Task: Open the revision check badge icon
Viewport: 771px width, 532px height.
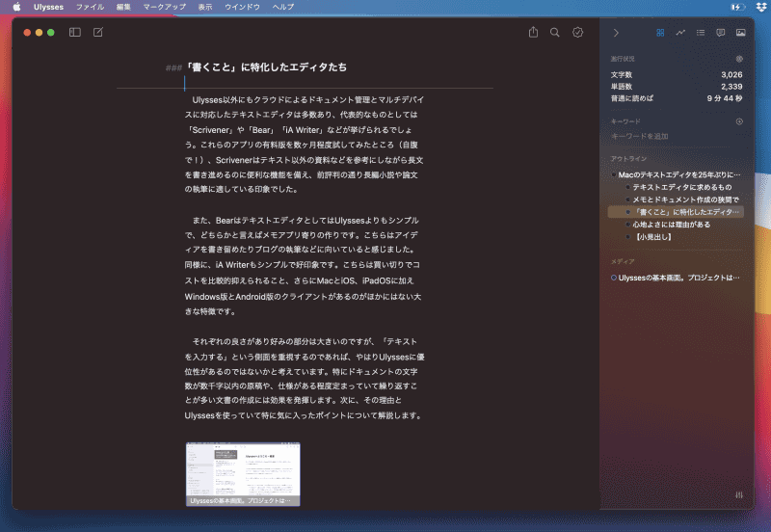Action: [577, 33]
